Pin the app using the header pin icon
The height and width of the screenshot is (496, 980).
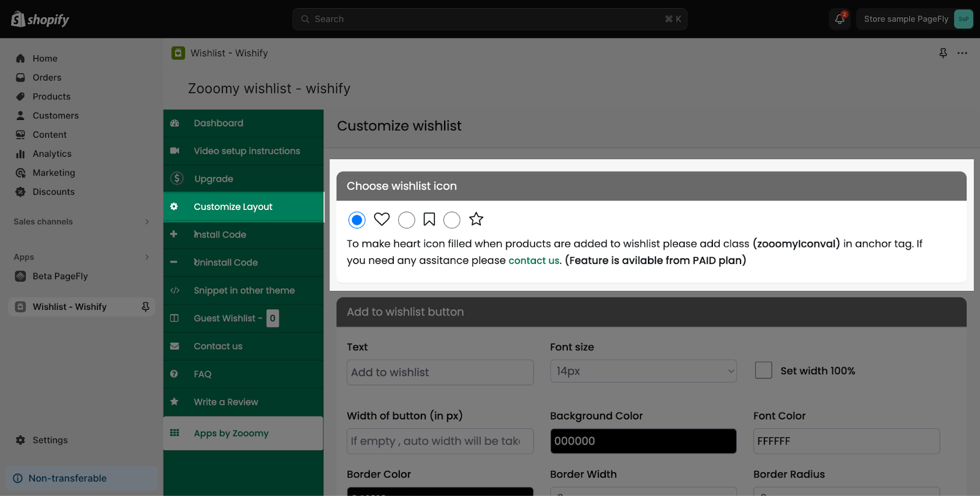tap(943, 53)
